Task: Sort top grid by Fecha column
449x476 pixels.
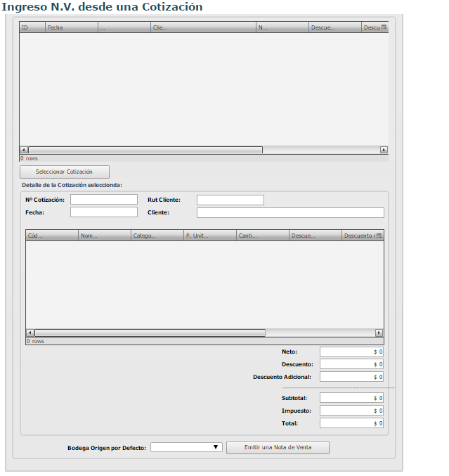Action: (71, 27)
